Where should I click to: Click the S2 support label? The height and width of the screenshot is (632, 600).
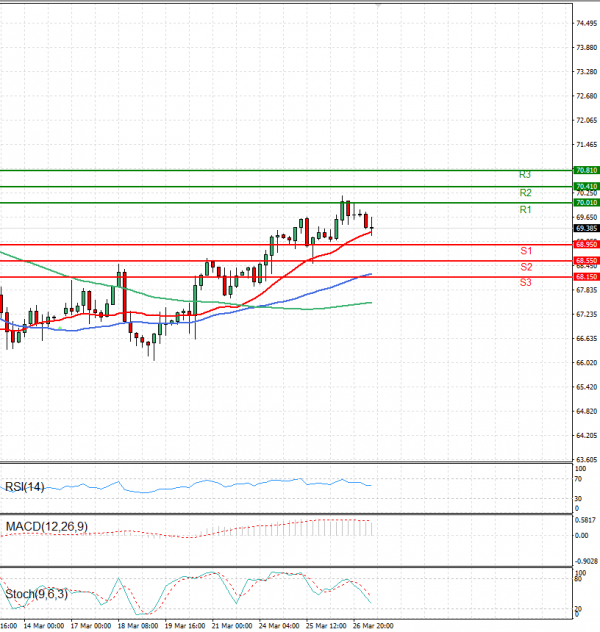(525, 267)
